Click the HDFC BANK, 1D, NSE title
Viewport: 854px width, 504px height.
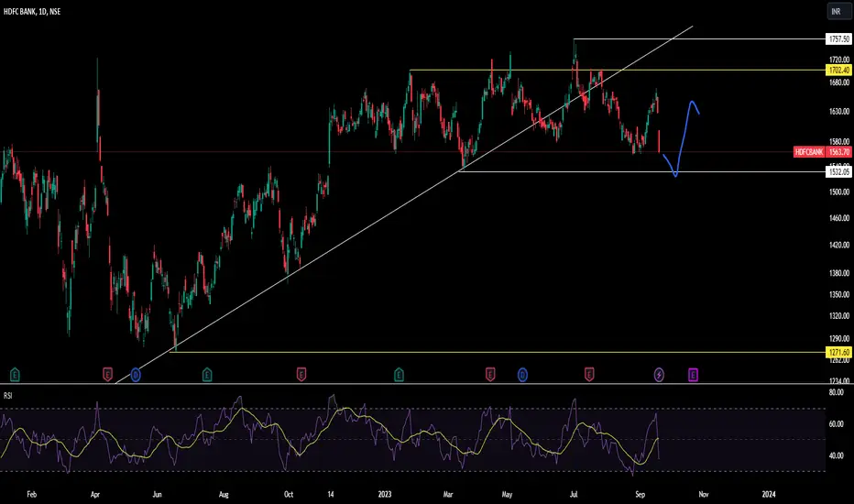(32, 11)
